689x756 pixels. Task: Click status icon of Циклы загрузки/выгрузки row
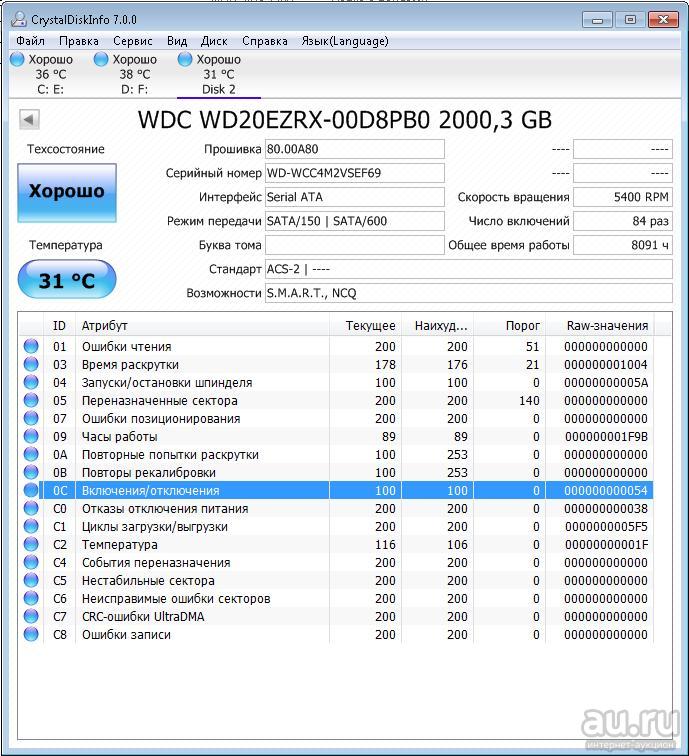tap(31, 526)
